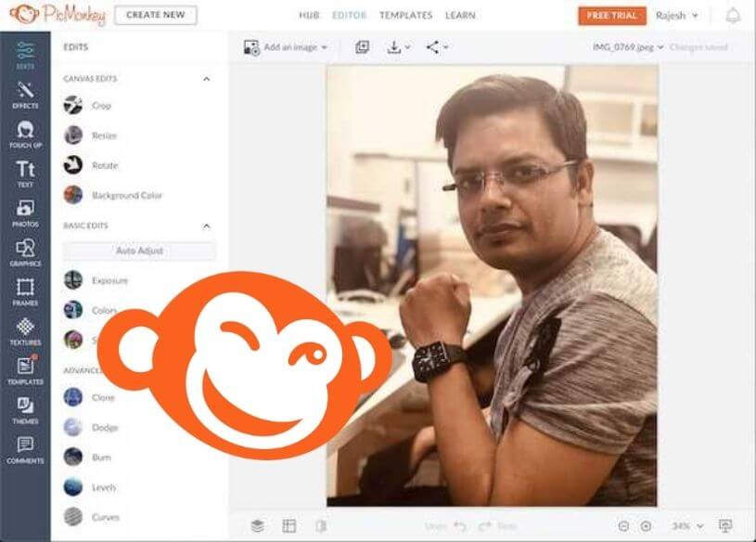Screen dimensions: 756x542
Task: Choose the Crop canvas edit
Action: coord(101,106)
